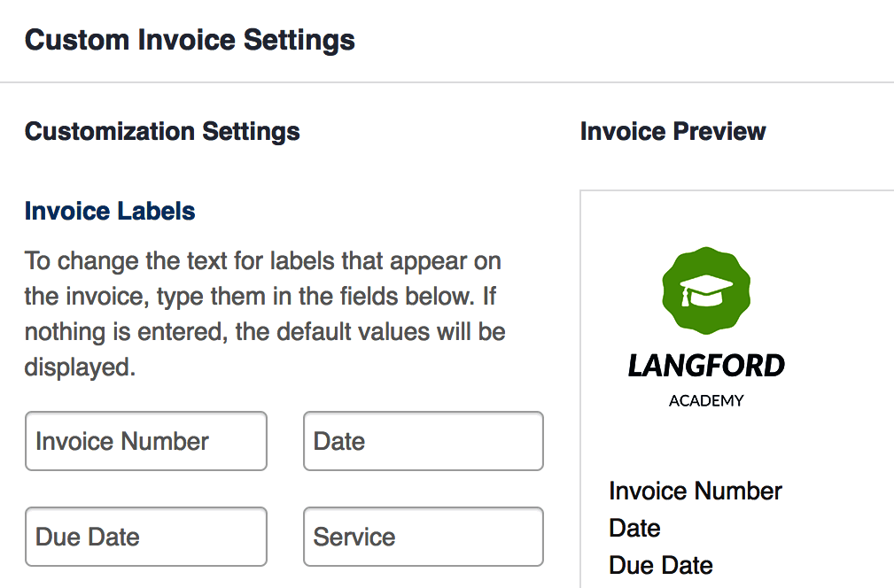The height and width of the screenshot is (588, 894).
Task: Click the Due Date text in the preview
Action: point(661,565)
